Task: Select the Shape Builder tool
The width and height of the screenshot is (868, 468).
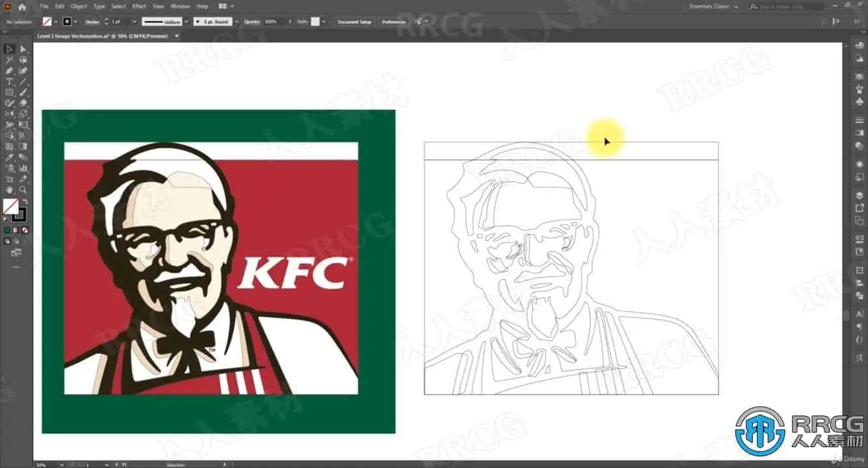Action: coord(10,135)
